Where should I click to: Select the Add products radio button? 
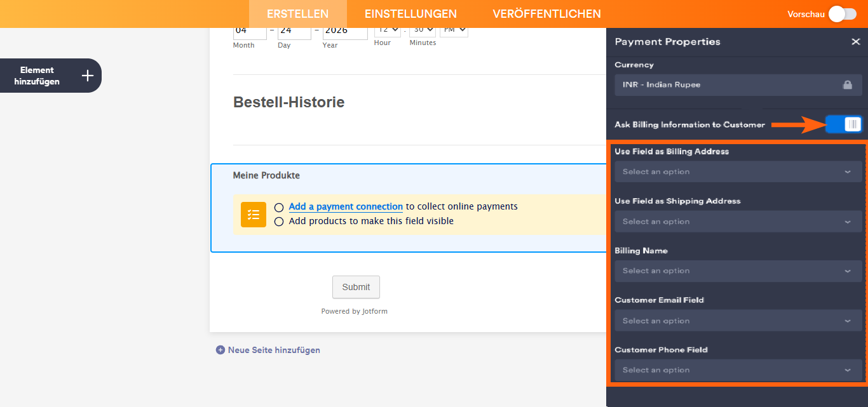point(279,221)
